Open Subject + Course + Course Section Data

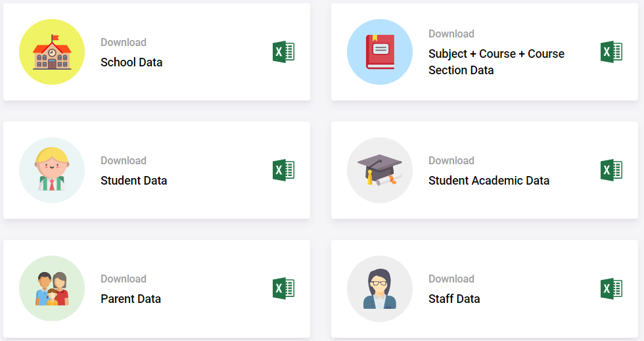(x=497, y=62)
